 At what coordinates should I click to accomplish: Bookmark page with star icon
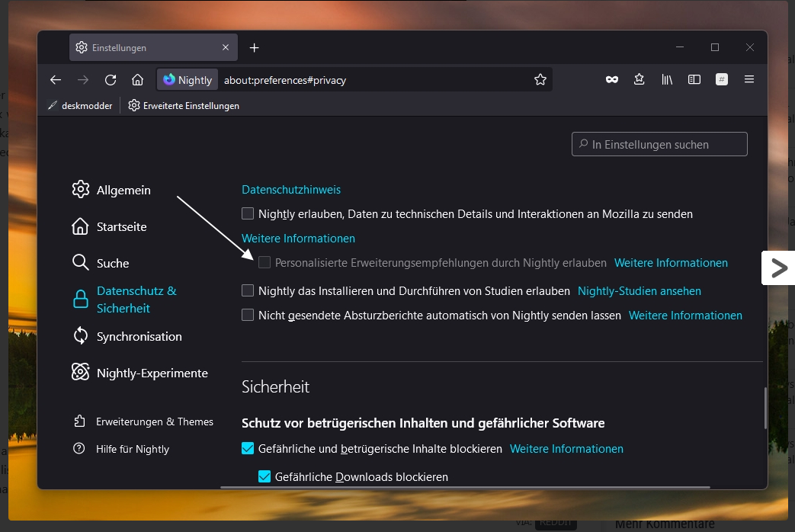[540, 80]
